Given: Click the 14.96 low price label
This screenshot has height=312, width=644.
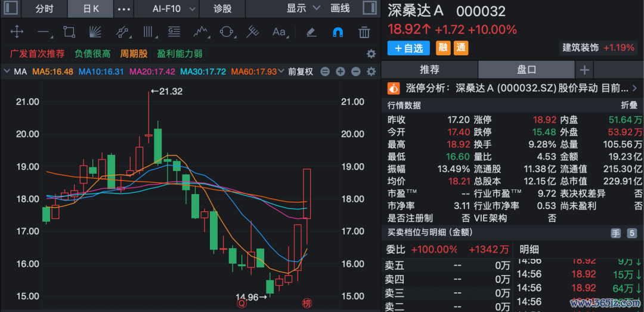Looking at the screenshot, I should [x=252, y=297].
